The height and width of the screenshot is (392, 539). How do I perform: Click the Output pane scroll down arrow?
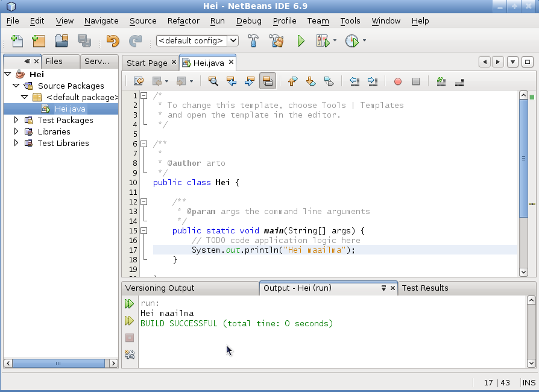click(531, 363)
